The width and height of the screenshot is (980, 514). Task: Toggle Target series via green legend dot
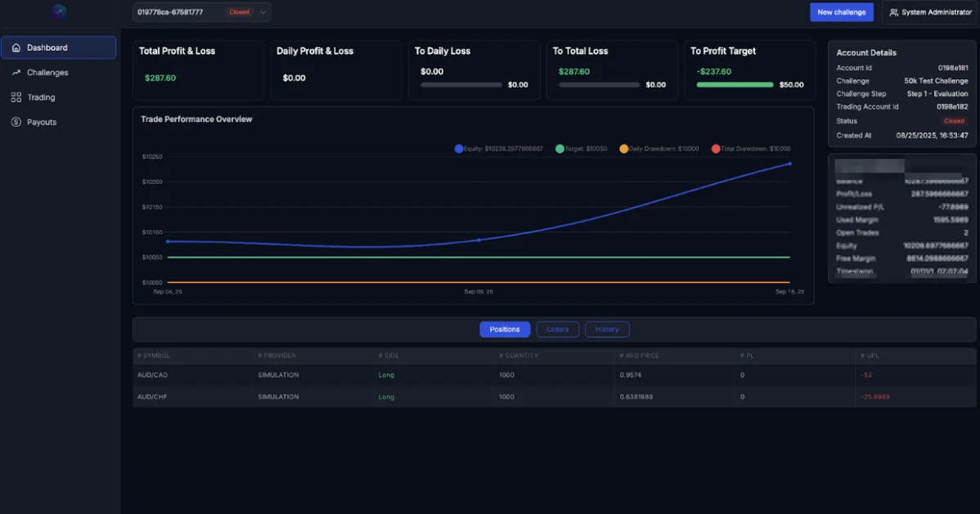tap(560, 149)
